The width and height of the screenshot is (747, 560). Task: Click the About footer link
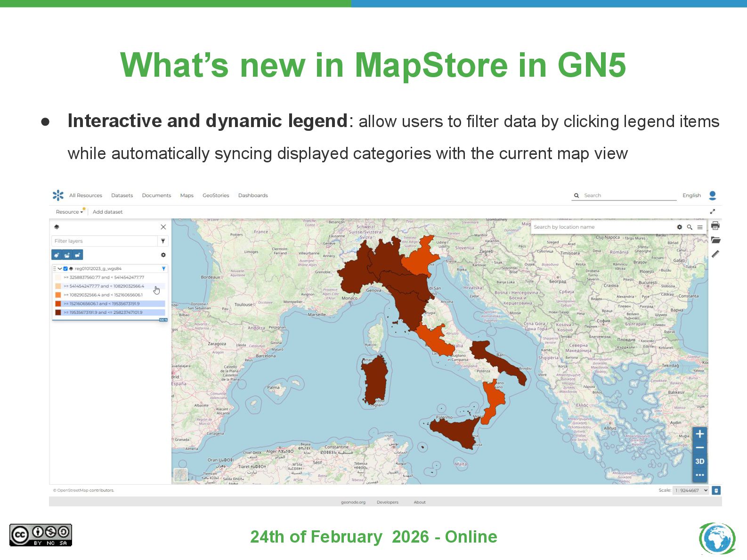click(x=420, y=502)
